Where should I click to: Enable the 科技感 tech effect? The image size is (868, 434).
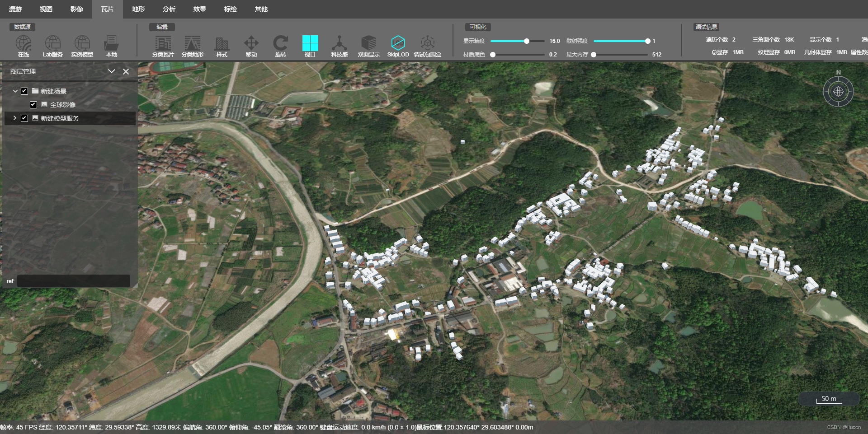coord(340,46)
